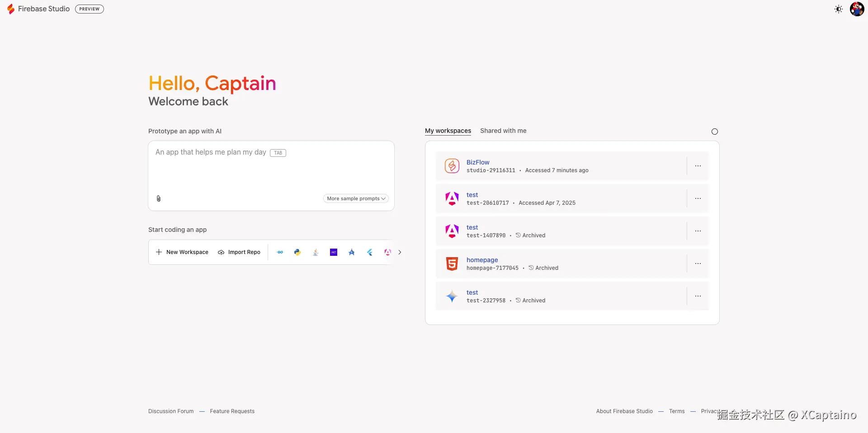Switch to the Shared with me tab
Image resolution: width=868 pixels, height=433 pixels.
(503, 131)
